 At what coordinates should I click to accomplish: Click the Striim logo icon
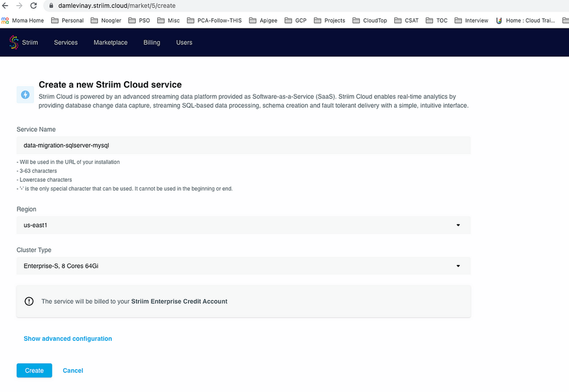click(x=14, y=43)
